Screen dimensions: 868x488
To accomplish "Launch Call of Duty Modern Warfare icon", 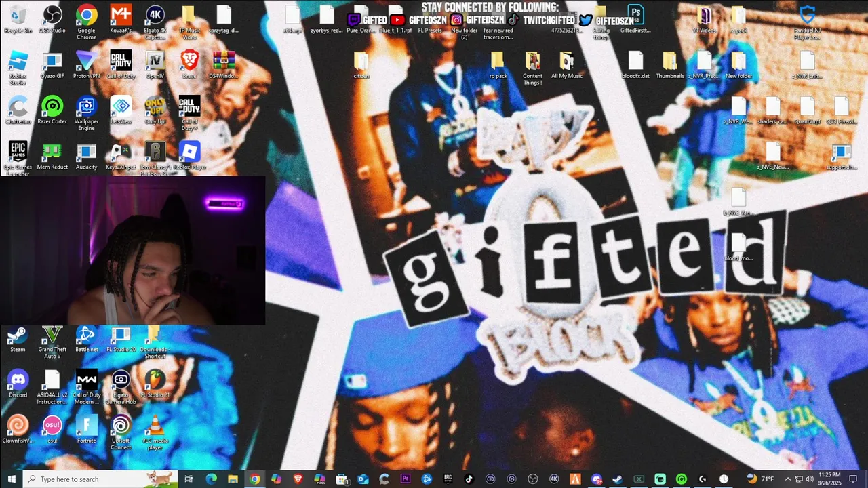I will click(x=86, y=387).
